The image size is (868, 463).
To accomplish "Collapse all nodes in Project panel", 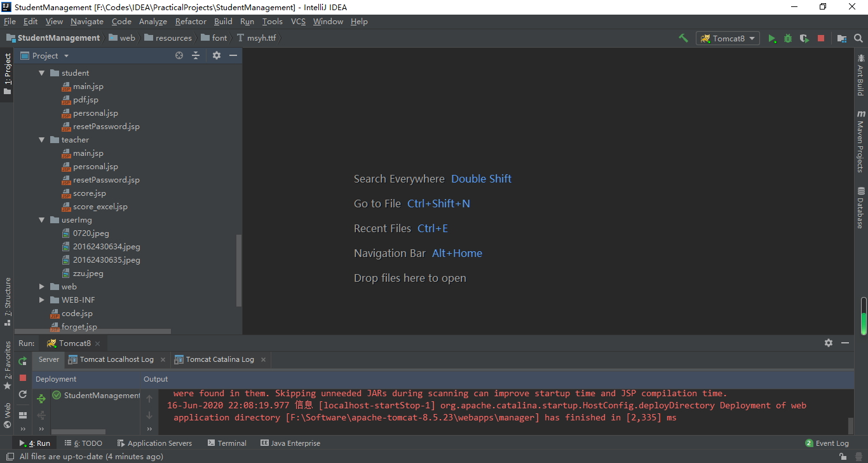I will (x=196, y=55).
